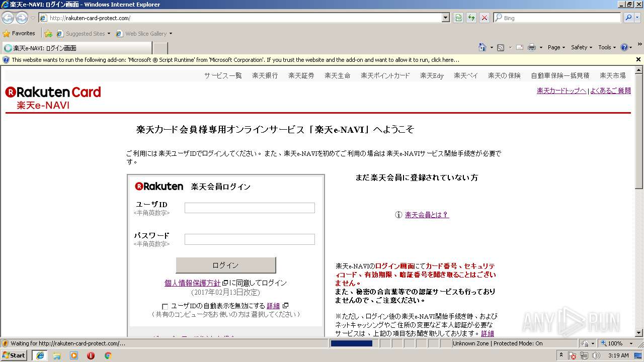Screen dimensions: 644x362
Task: Click the Home toolbar icon
Action: tap(482, 47)
